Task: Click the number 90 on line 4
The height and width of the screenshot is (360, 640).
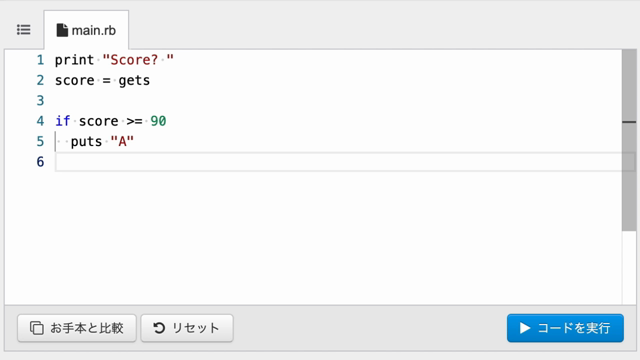Action: tap(158, 121)
